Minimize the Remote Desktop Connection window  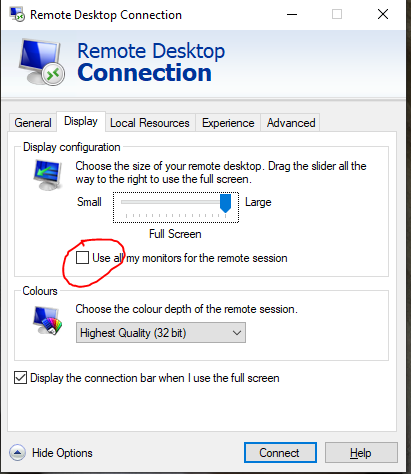292,14
